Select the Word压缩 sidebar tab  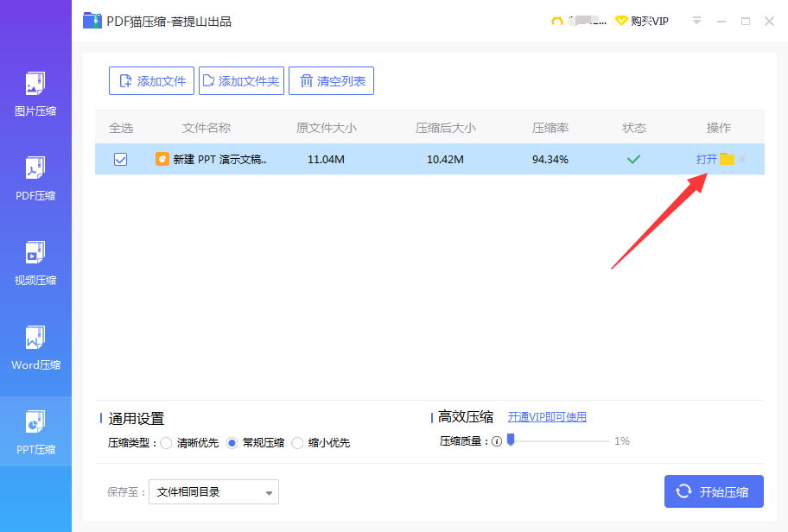coord(35,348)
